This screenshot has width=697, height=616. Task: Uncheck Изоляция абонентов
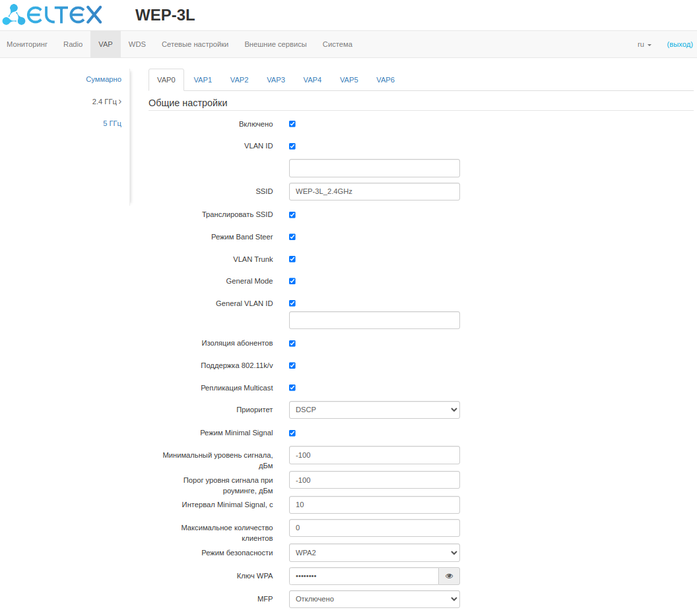coord(292,344)
